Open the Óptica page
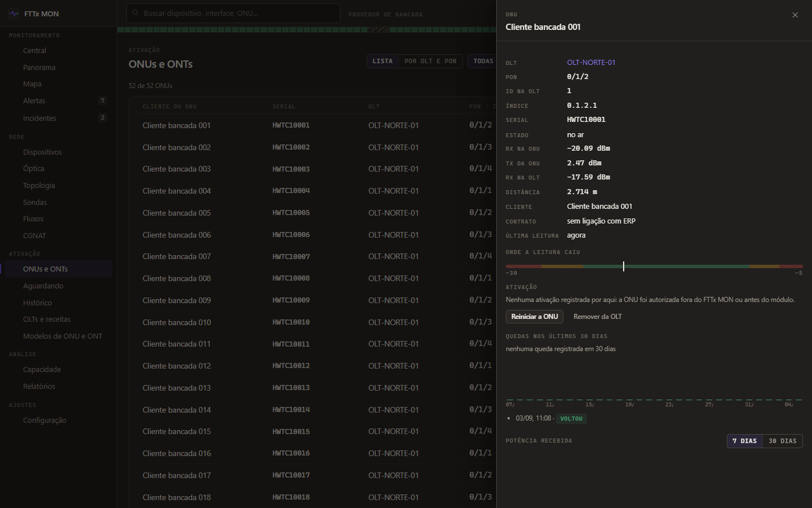The image size is (812, 508). [x=59, y=169]
